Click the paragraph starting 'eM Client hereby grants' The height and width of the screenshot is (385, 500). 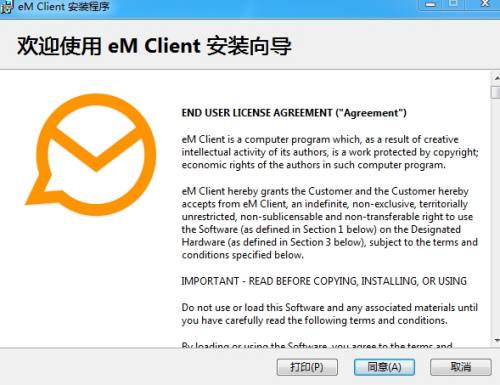(x=330, y=223)
